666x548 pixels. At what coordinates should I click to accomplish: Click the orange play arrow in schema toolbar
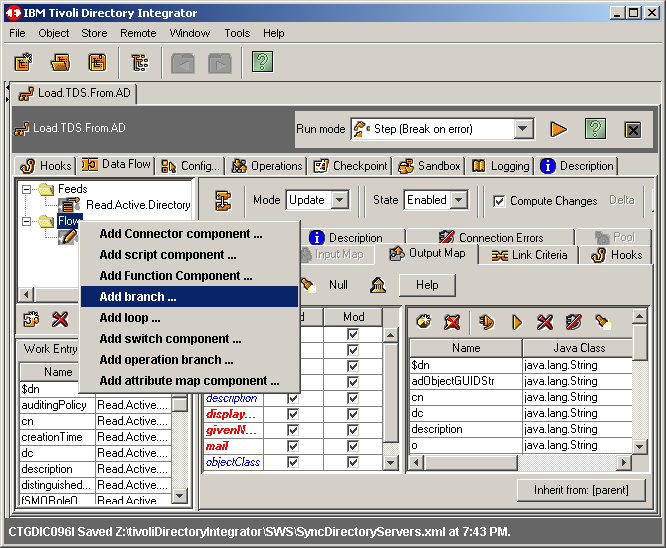coord(517,321)
